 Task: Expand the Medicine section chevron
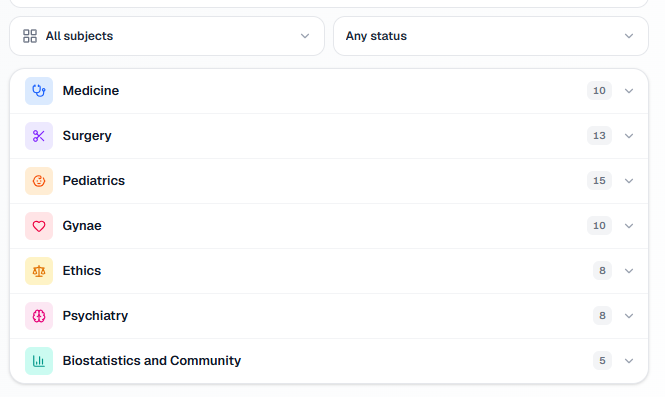click(629, 91)
